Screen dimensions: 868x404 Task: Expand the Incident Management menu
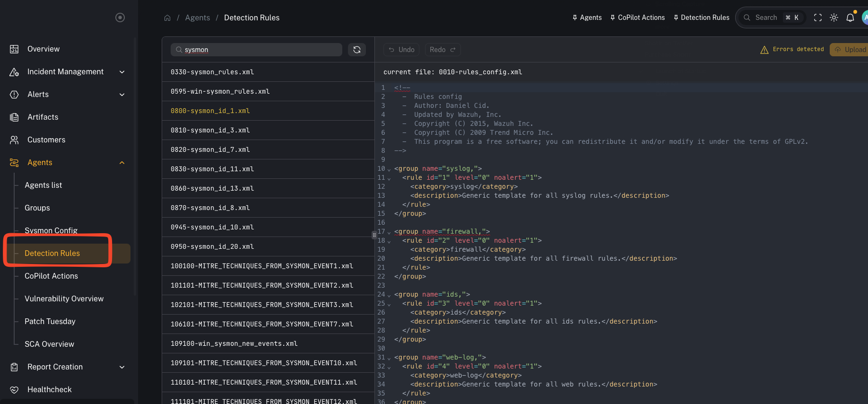pos(122,72)
